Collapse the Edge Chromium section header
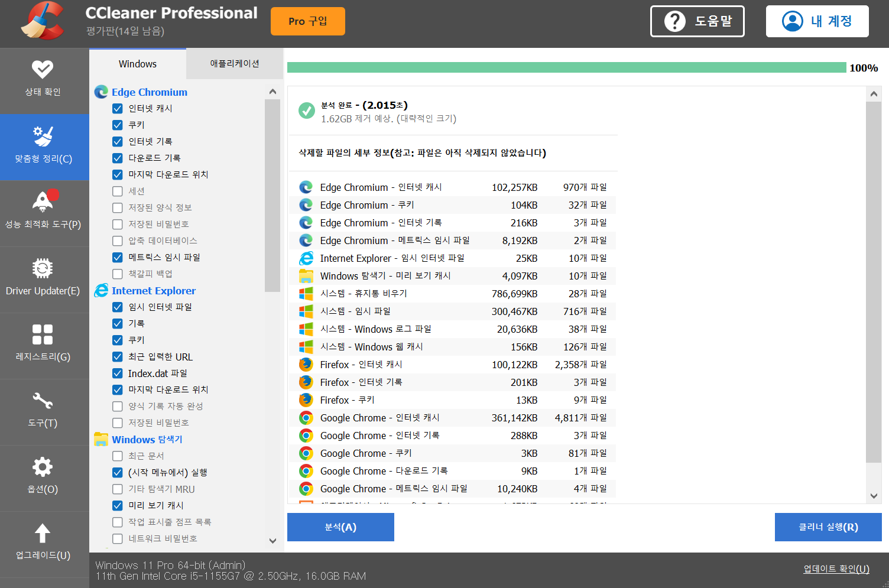The image size is (889, 588). click(150, 92)
